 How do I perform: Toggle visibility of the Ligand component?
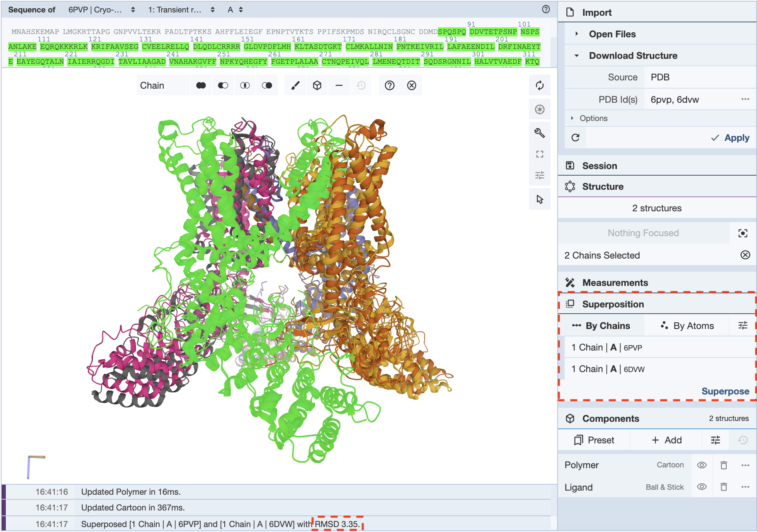tap(701, 487)
